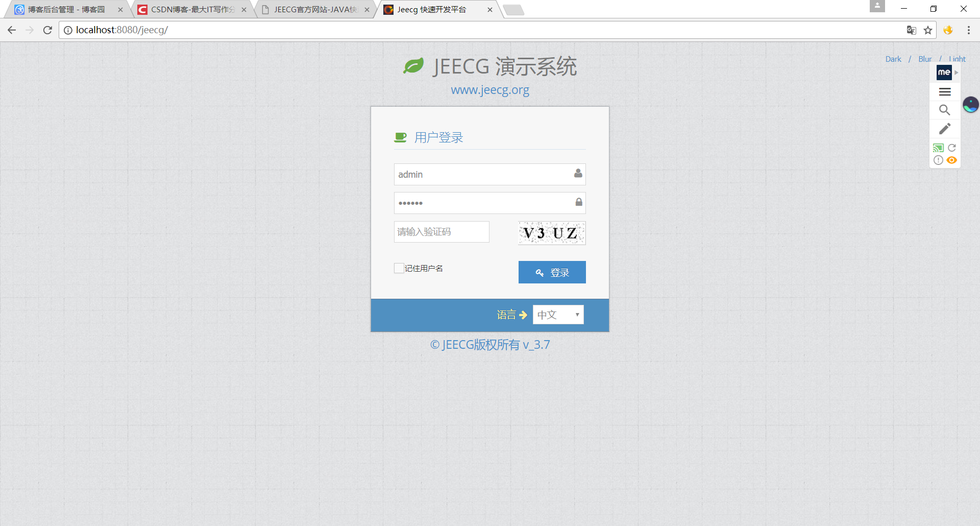The image size is (980, 526).
Task: Click the 请输入验证码 captcha input field
Action: pos(442,232)
